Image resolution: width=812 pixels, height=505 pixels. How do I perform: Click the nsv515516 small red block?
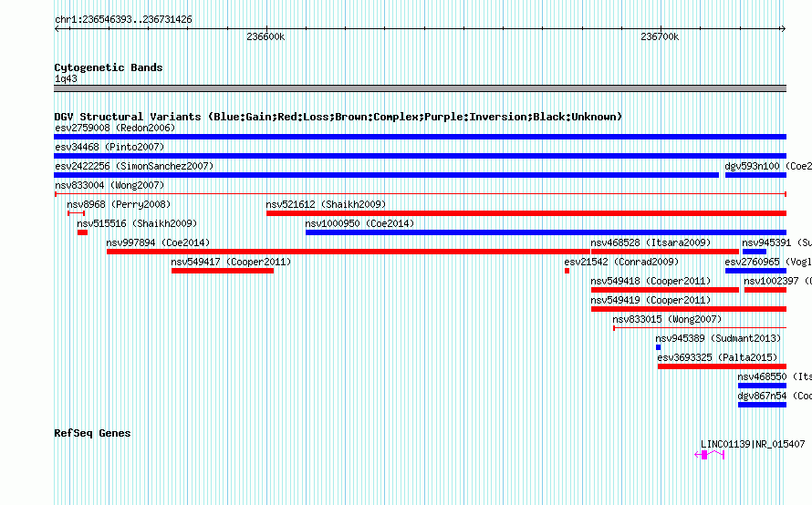tap(82, 232)
